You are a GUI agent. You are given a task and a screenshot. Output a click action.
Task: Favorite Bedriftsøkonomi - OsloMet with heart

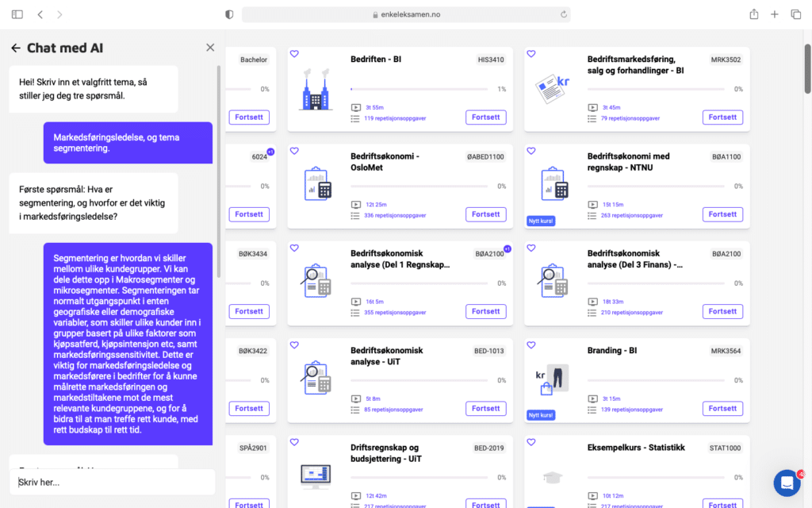pyautogui.click(x=294, y=151)
